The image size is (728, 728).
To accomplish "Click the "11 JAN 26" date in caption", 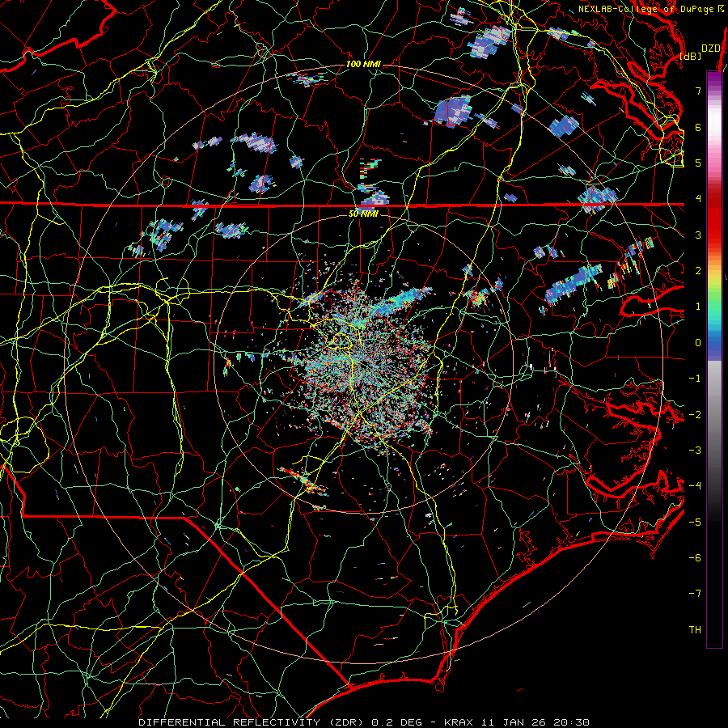I will pyautogui.click(x=513, y=722).
